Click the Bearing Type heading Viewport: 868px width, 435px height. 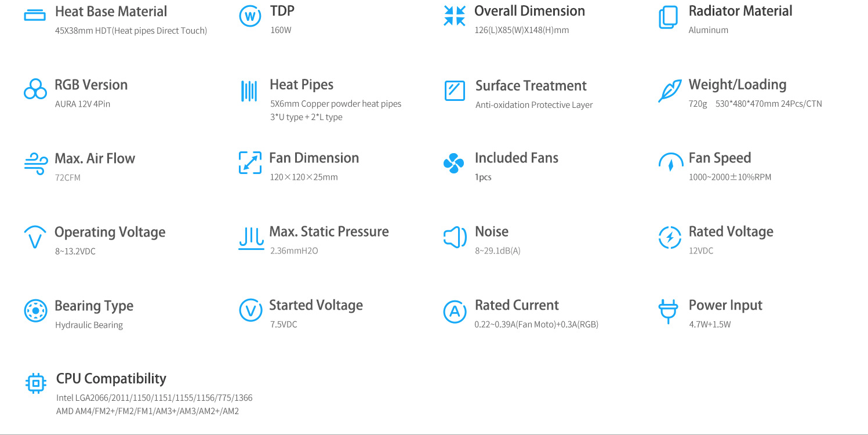click(94, 306)
